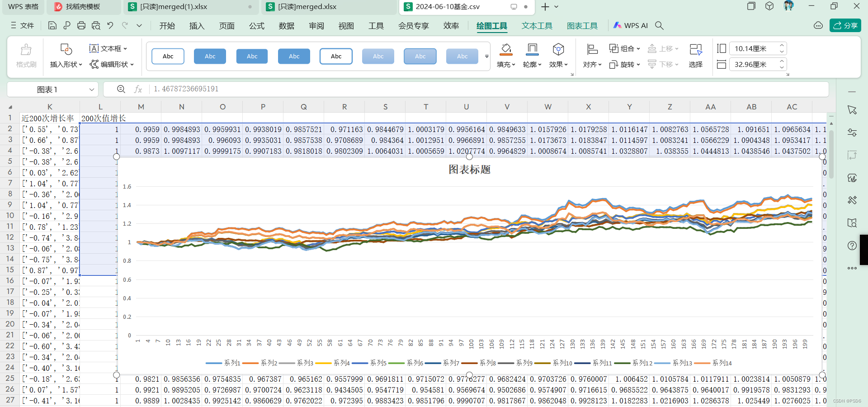The height and width of the screenshot is (407, 868).
Task: Click the zoom magnifier beside formula bar
Action: [x=121, y=89]
